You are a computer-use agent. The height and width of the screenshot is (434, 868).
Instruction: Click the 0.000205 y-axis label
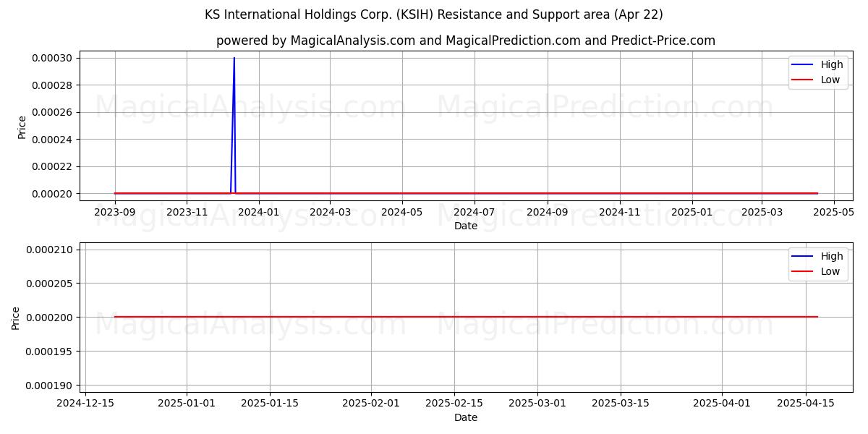coord(50,284)
